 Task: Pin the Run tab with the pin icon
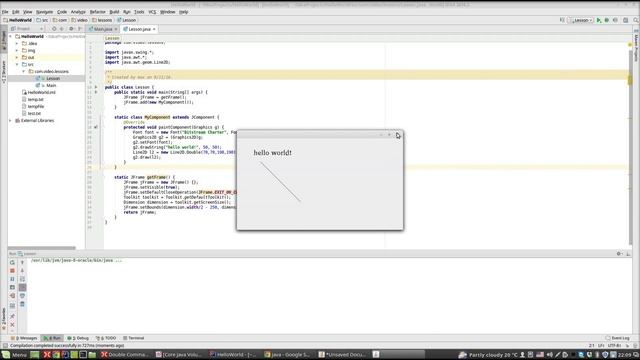pos(12,316)
